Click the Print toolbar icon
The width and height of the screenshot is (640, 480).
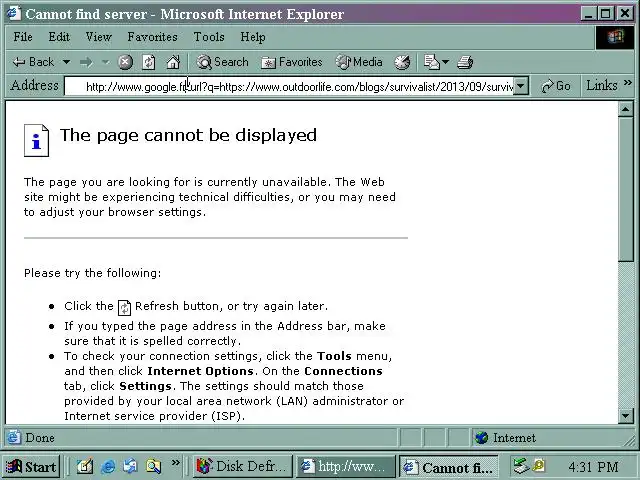click(465, 62)
